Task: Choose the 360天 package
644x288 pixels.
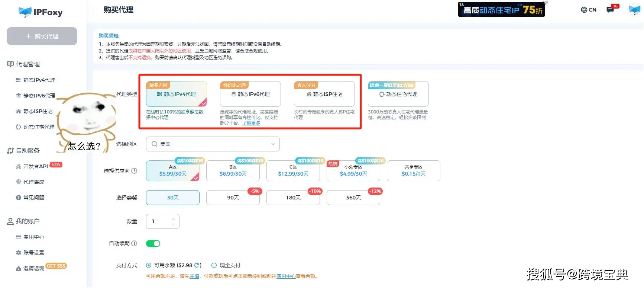Action: click(353, 198)
